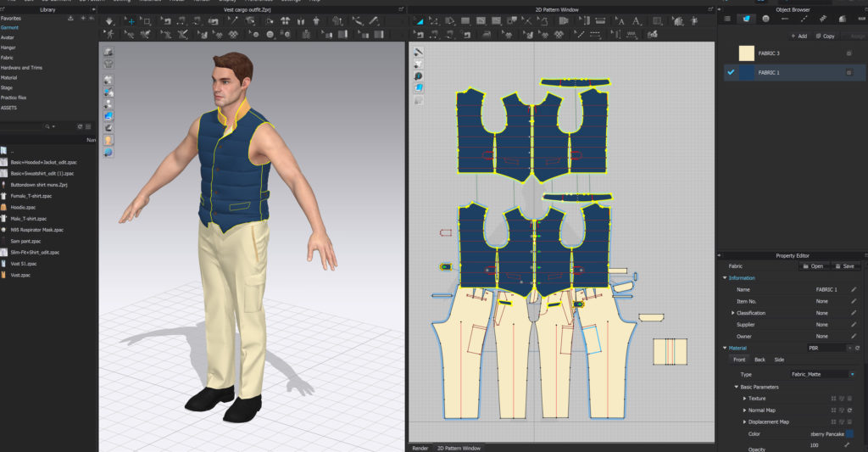Switch Library to list view icon
This screenshot has width=868, height=452.
(88, 127)
